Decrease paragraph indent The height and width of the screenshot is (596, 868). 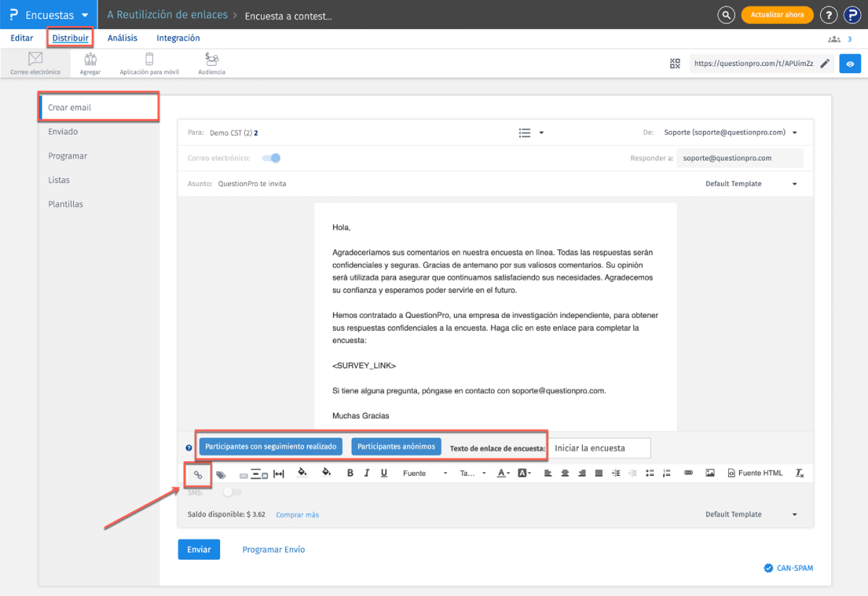point(633,473)
